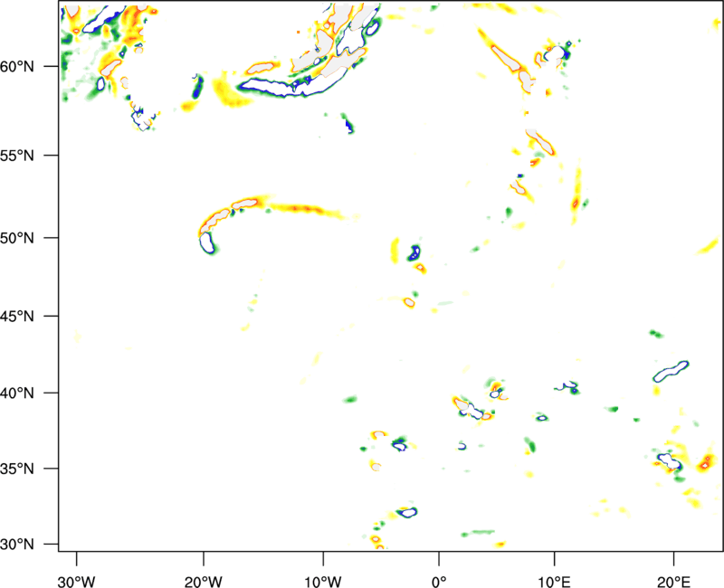Click the 35°N latitude axis label
This screenshot has width=724, height=588.
coord(17,469)
